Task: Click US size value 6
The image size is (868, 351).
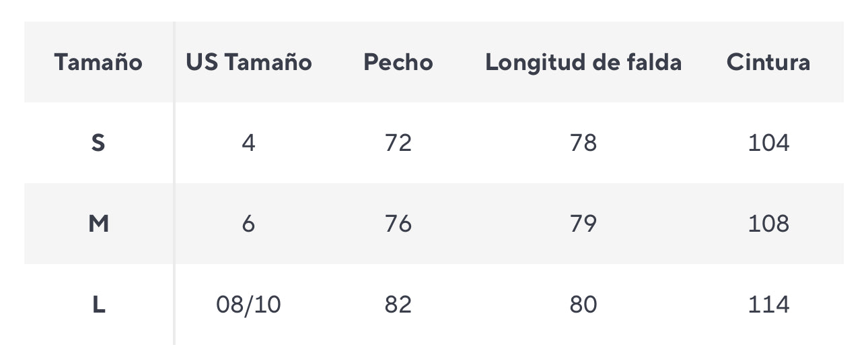Action: click(x=249, y=224)
